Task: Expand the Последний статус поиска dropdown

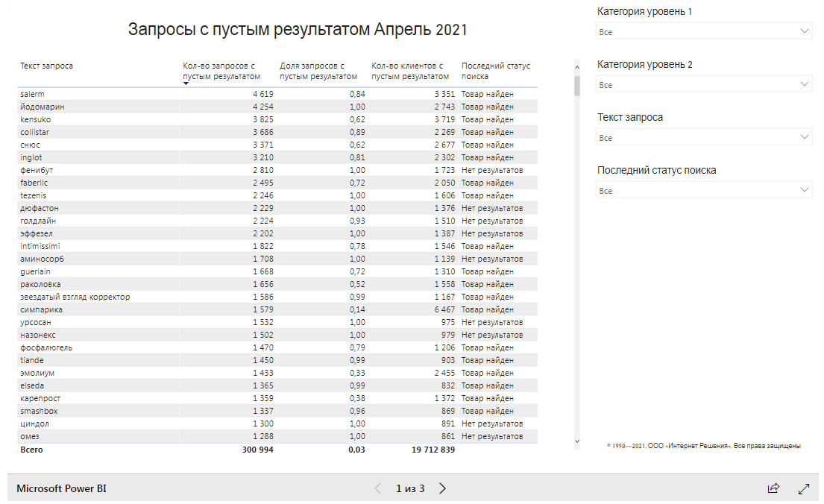Action: 704,191
